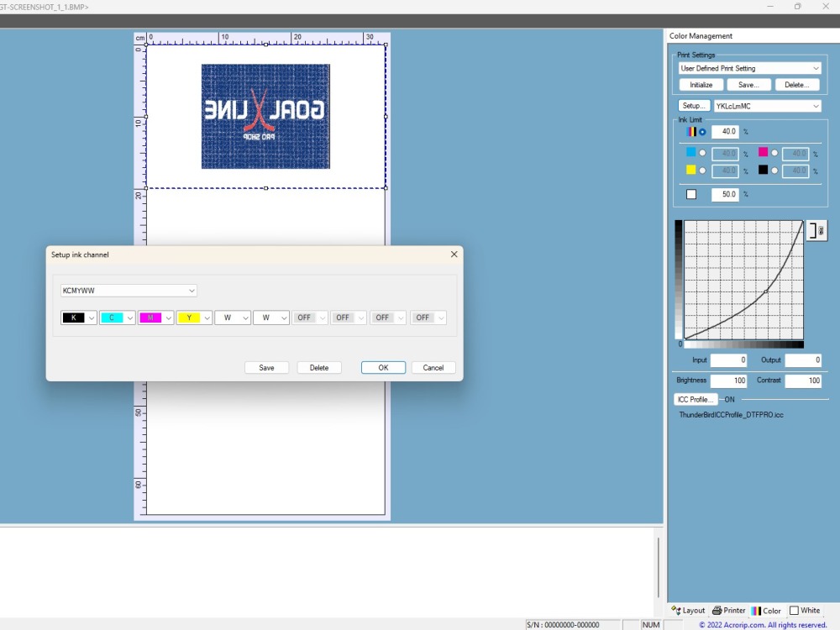Click the Contrast value field

[x=803, y=381]
